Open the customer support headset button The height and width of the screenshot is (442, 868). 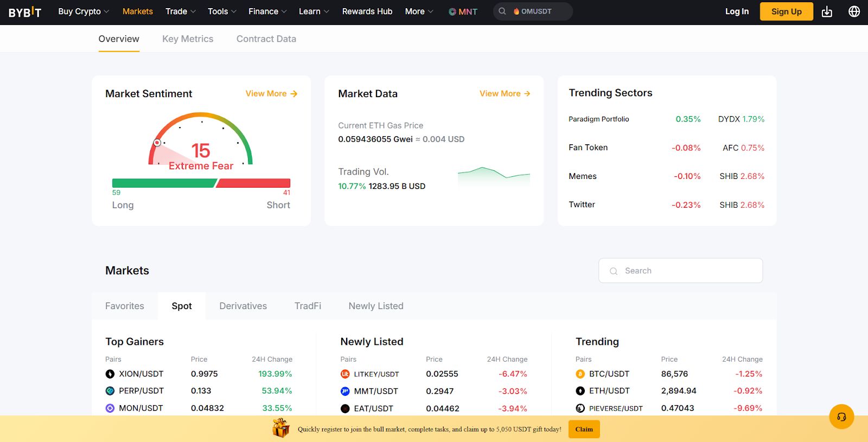click(x=841, y=417)
